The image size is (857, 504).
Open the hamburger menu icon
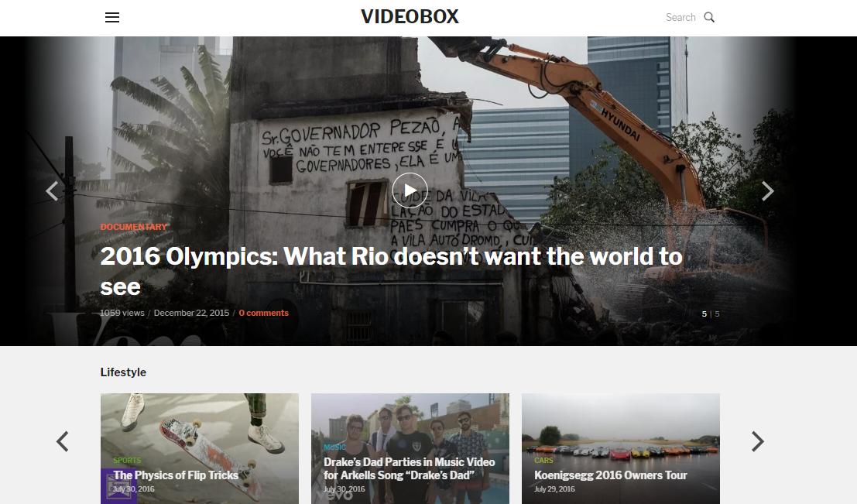(112, 18)
